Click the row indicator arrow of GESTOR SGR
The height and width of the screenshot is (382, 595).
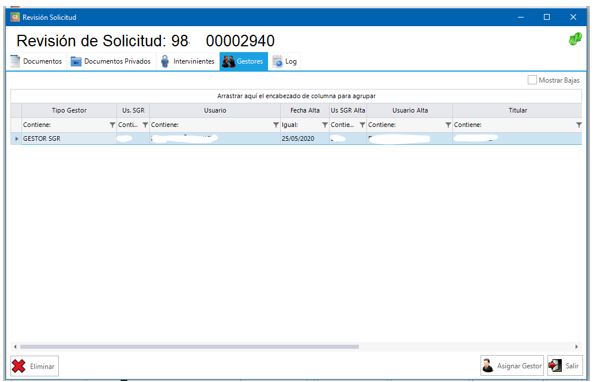(16, 138)
